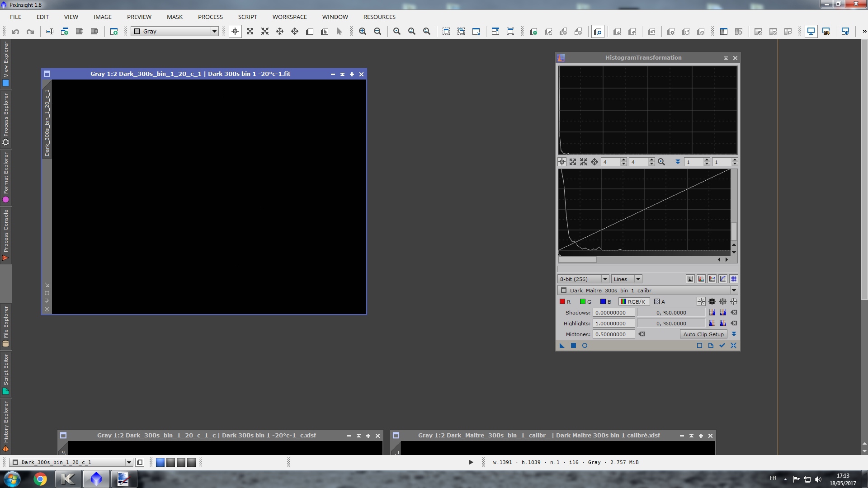The width and height of the screenshot is (868, 488).
Task: Toggle the histogram grid display button
Action: click(x=734, y=279)
